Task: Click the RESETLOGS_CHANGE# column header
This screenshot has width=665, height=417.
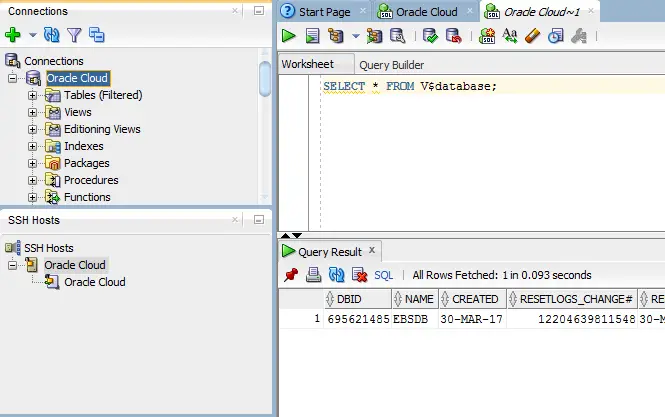Action: 572,299
